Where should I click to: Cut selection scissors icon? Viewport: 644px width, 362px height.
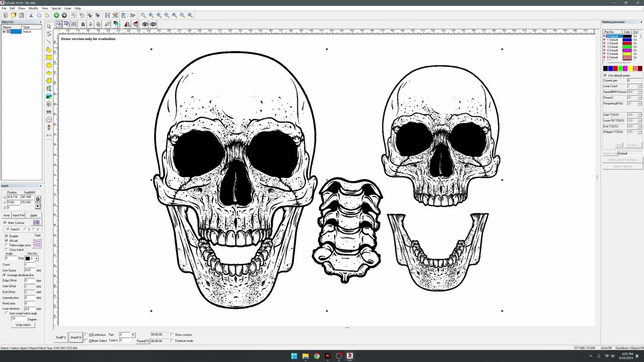(31, 15)
